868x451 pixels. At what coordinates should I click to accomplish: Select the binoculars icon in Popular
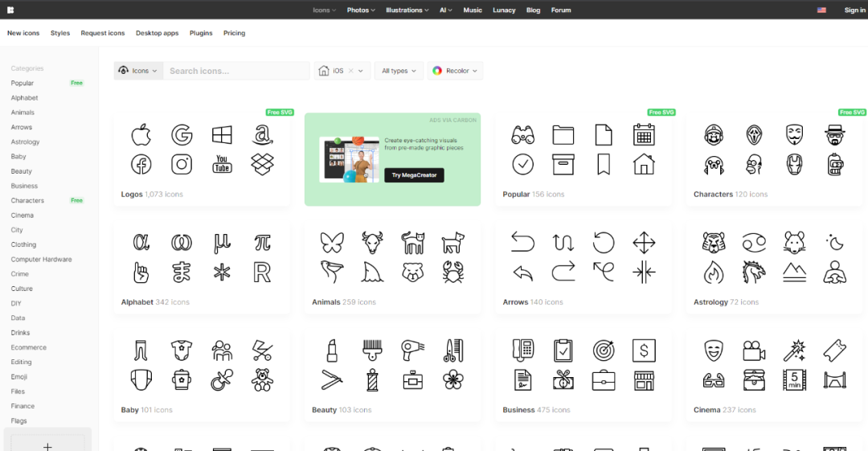[522, 134]
